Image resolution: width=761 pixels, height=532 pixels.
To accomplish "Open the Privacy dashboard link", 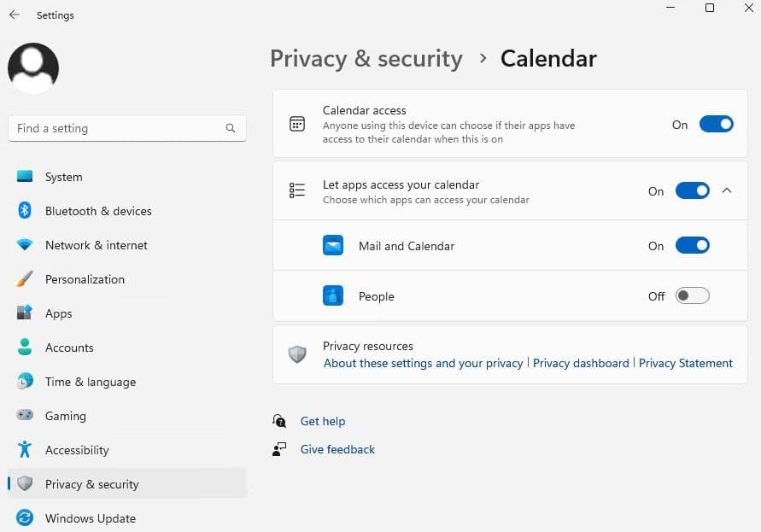I will tap(581, 363).
